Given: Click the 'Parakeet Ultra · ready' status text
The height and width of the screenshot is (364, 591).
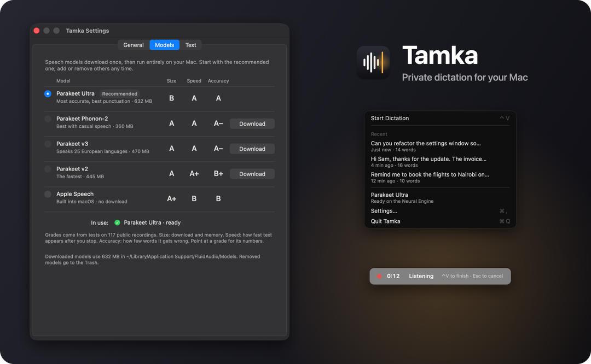Looking at the screenshot, I should [x=152, y=222].
